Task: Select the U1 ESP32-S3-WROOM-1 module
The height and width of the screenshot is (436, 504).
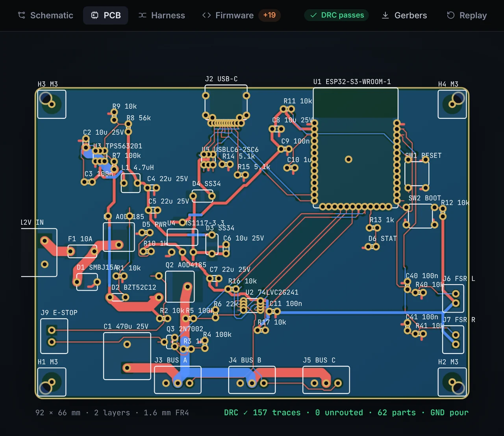Action: pyautogui.click(x=356, y=148)
